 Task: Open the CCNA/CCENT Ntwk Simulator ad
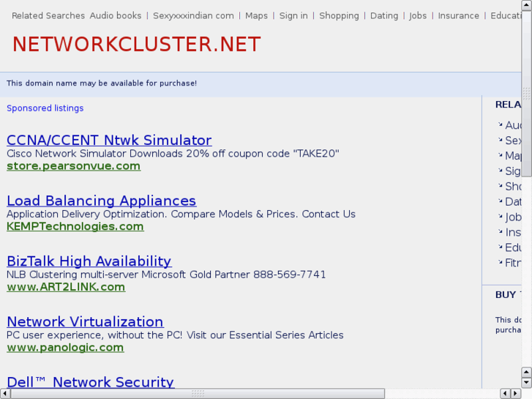coord(109,140)
